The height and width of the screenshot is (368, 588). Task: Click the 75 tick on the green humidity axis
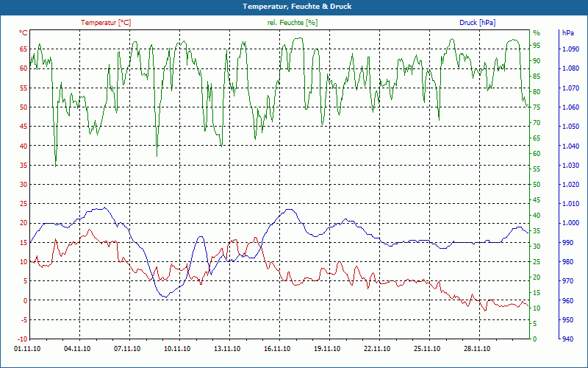click(537, 107)
